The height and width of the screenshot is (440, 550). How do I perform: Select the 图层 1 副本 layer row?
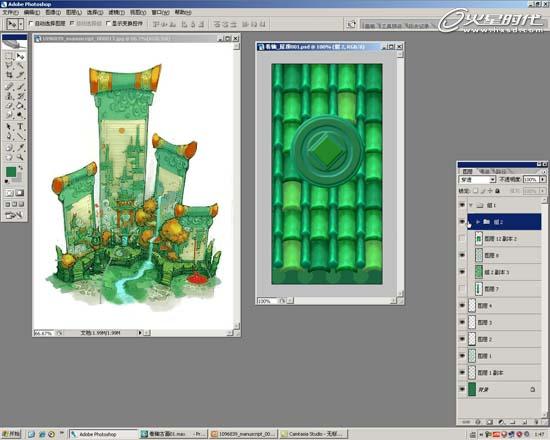tap(504, 373)
